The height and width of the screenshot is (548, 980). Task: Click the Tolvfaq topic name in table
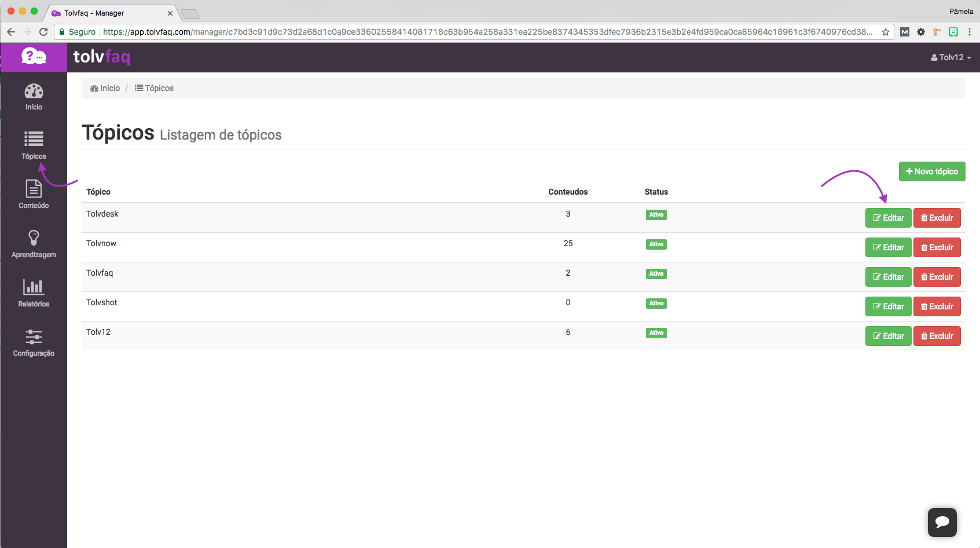100,273
